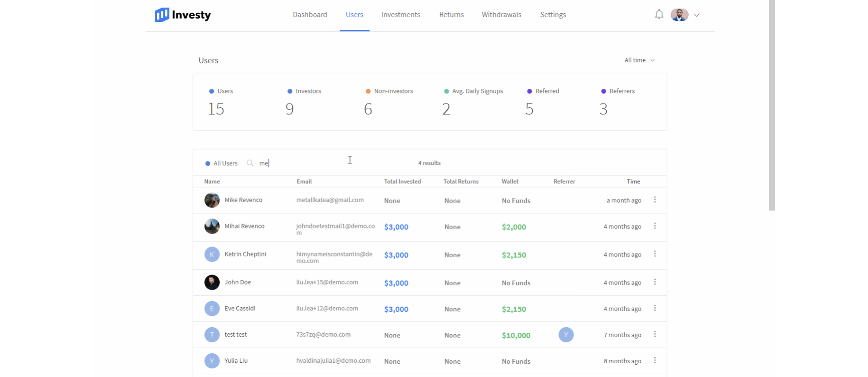The image size is (868, 377).
Task: Click the search magnifier icon
Action: tap(250, 163)
